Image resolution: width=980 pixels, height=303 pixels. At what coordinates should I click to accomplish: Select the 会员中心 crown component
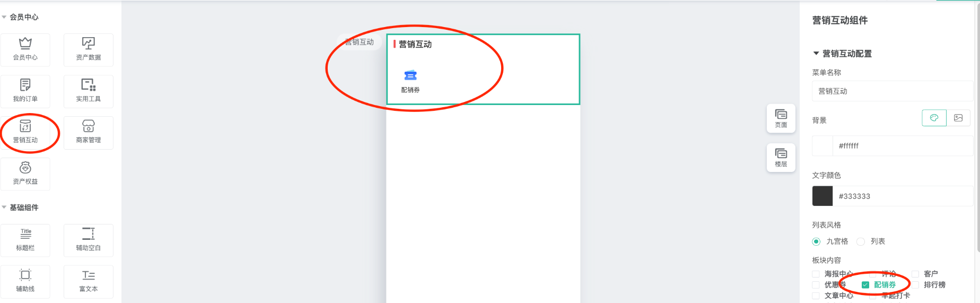point(25,49)
